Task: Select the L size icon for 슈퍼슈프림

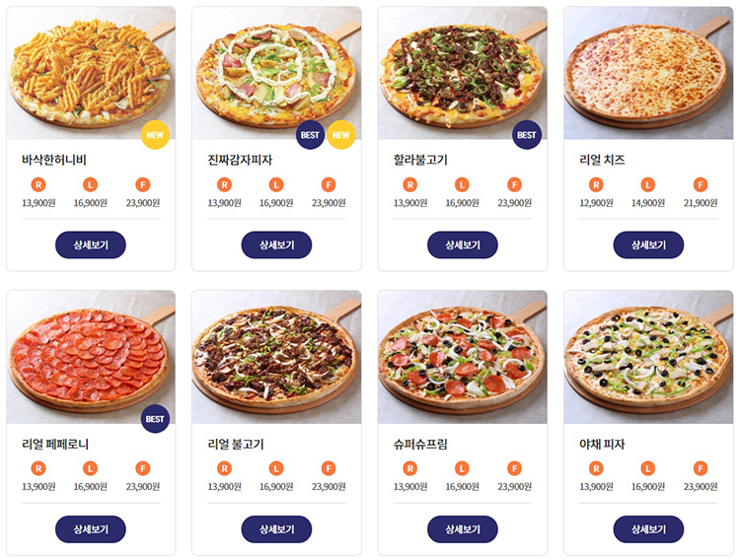Action: tap(462, 468)
